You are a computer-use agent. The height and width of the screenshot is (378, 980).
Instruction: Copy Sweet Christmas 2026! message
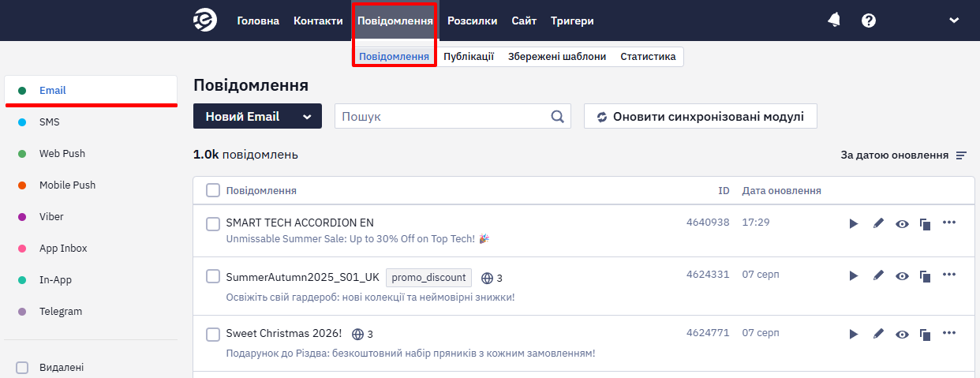pos(925,335)
